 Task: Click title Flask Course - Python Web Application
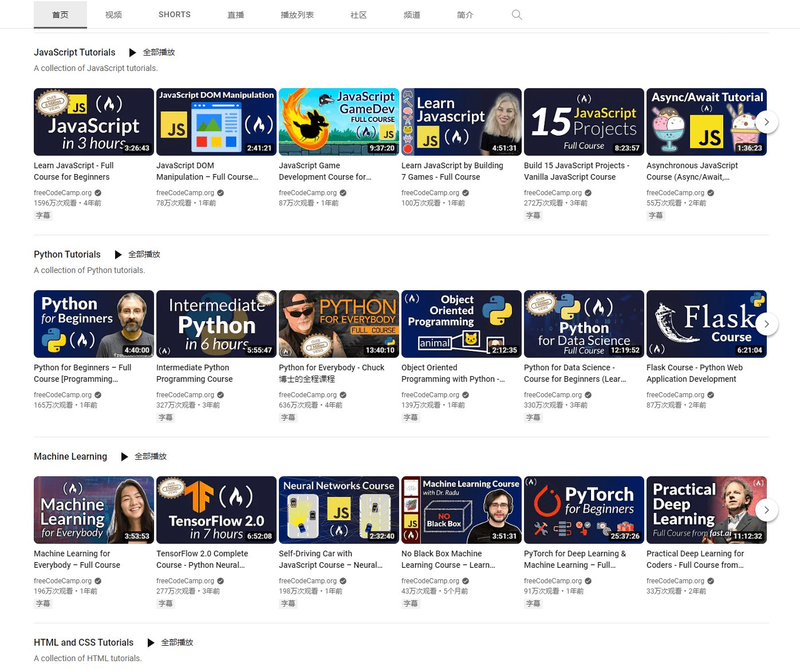click(x=695, y=373)
